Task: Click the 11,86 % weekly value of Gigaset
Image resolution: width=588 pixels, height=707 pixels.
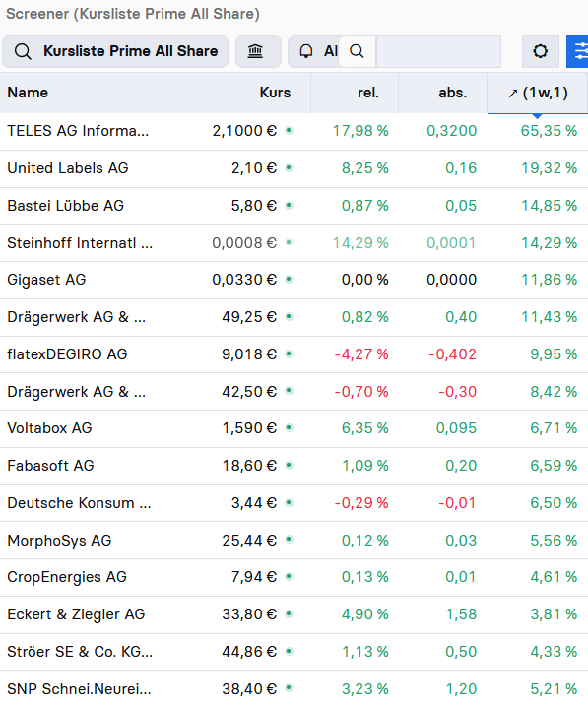Action: 549,280
